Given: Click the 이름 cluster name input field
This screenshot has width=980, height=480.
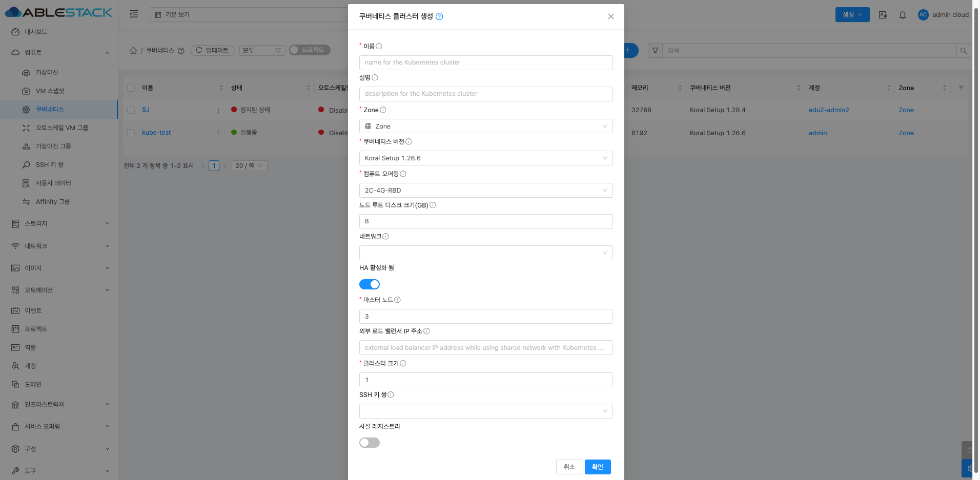Looking at the screenshot, I should tap(486, 62).
